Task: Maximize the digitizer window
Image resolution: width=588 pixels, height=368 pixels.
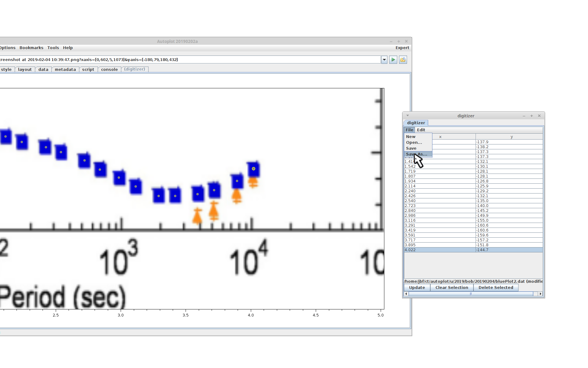Action: tap(532, 116)
